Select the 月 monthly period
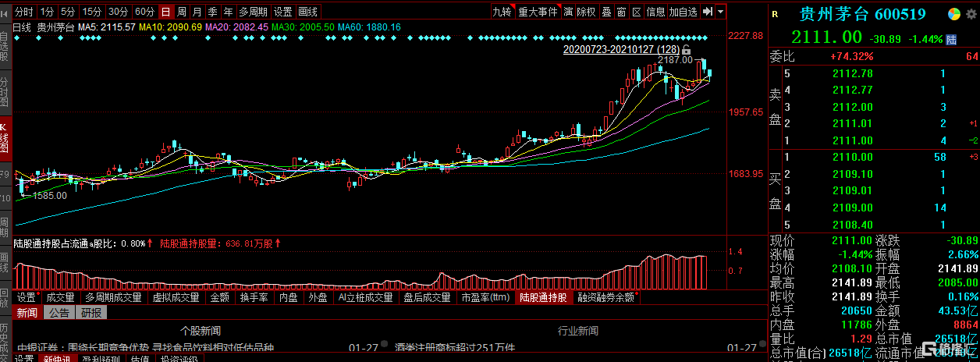 [x=197, y=12]
